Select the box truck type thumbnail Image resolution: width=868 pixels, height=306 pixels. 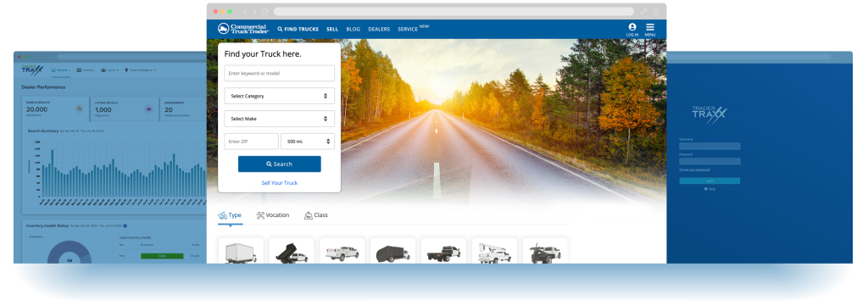[241, 252]
